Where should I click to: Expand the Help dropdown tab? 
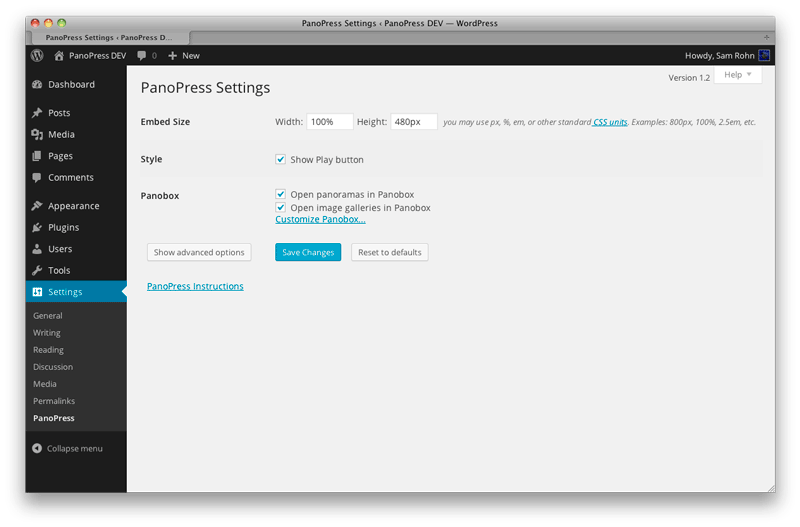[738, 74]
